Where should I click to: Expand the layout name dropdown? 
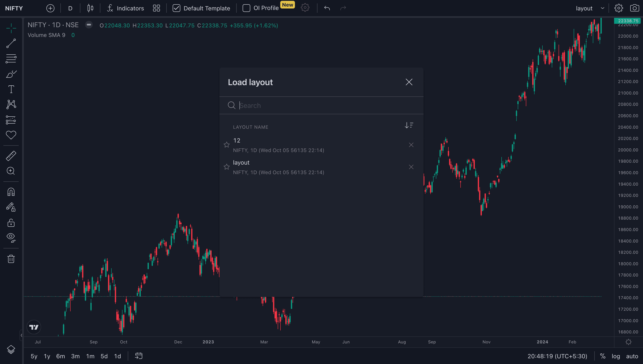click(x=602, y=8)
